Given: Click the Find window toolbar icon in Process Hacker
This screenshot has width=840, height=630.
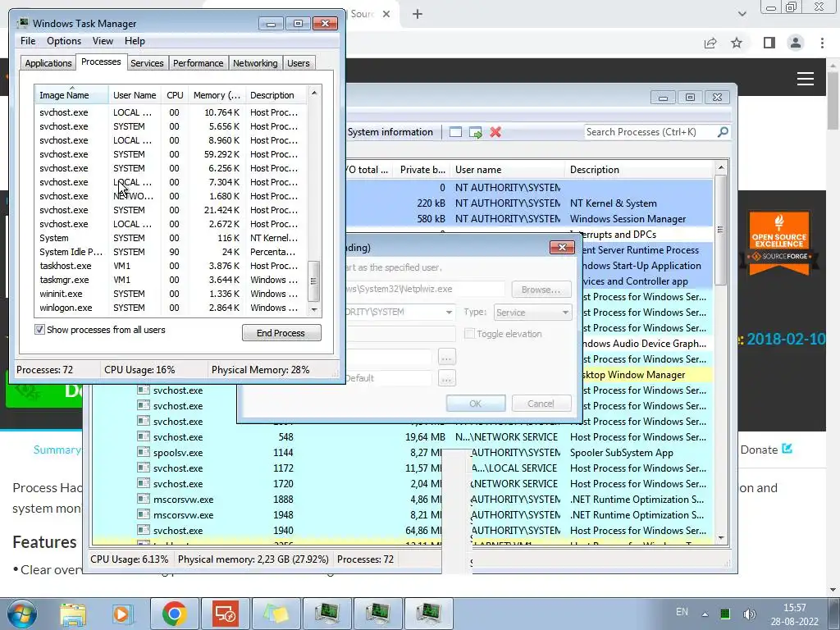Looking at the screenshot, I should pyautogui.click(x=455, y=132).
